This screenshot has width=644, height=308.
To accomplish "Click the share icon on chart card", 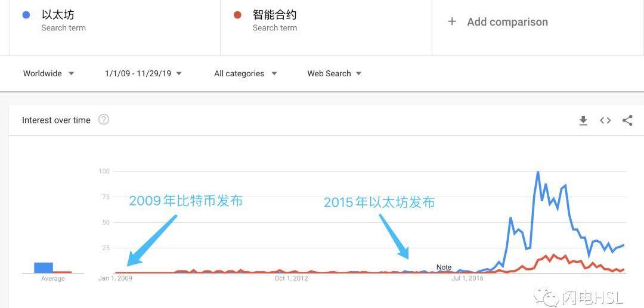I will (x=627, y=120).
